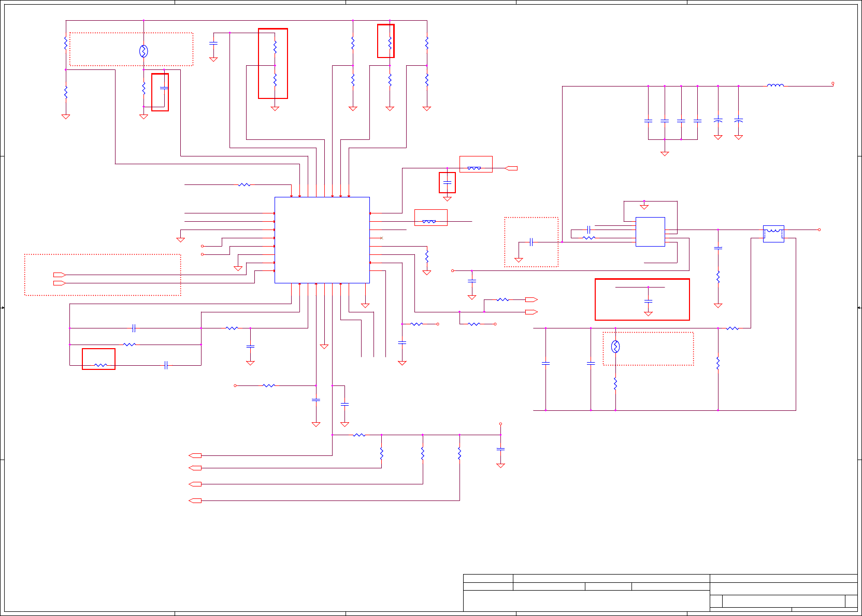This screenshot has width=862, height=616.
Task: Select the tall red box enclosing two resistors
Action: [x=273, y=63]
